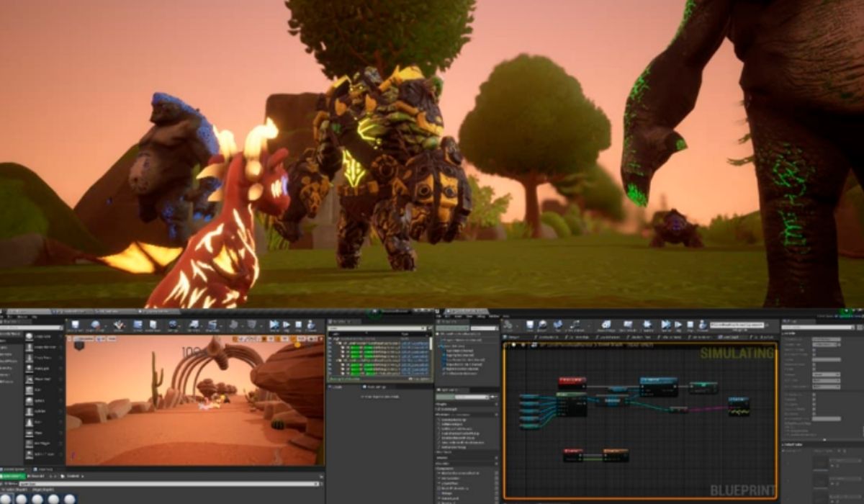Viewport: 864px width, 504px height.
Task: Click the Blueprint Details search field
Action: pyautogui.click(x=817, y=327)
